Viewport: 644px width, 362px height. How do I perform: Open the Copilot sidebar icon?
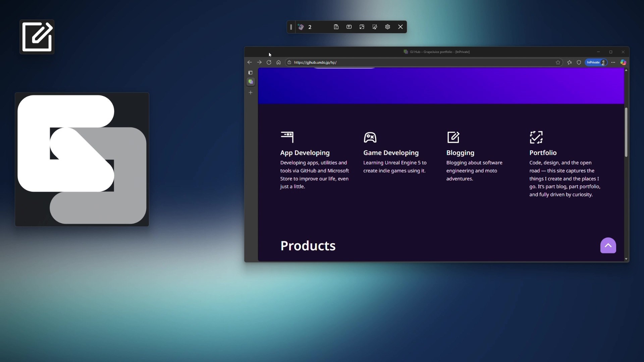coord(623,62)
